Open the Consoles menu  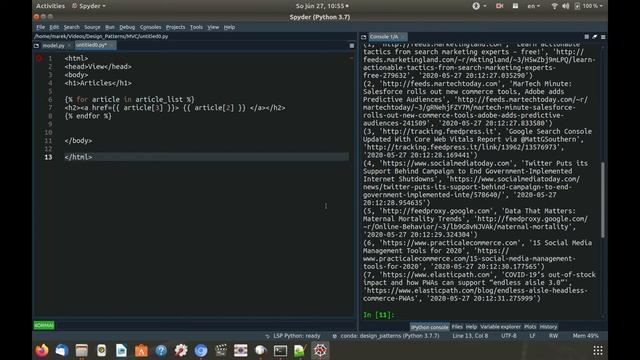click(150, 27)
